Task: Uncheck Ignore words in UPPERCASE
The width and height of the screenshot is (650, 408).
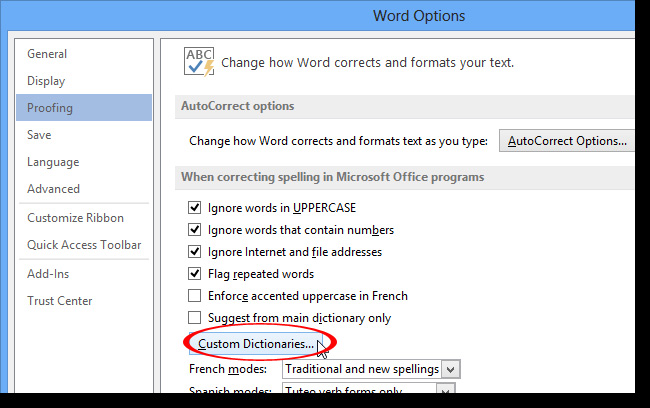Action: coord(195,208)
